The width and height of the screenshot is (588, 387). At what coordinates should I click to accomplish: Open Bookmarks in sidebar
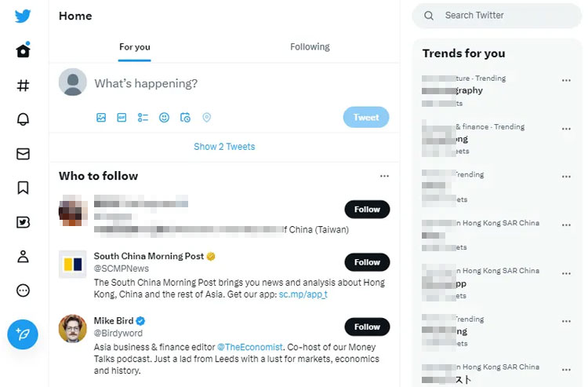pos(23,188)
